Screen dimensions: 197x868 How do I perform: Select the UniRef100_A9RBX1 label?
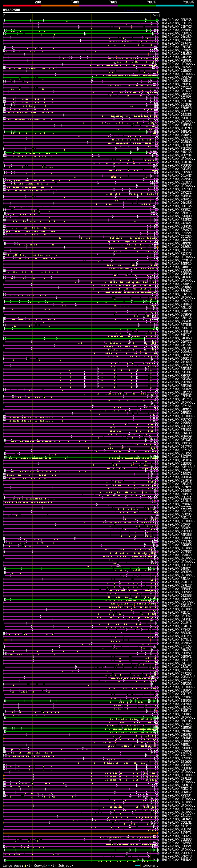pos(177,81)
